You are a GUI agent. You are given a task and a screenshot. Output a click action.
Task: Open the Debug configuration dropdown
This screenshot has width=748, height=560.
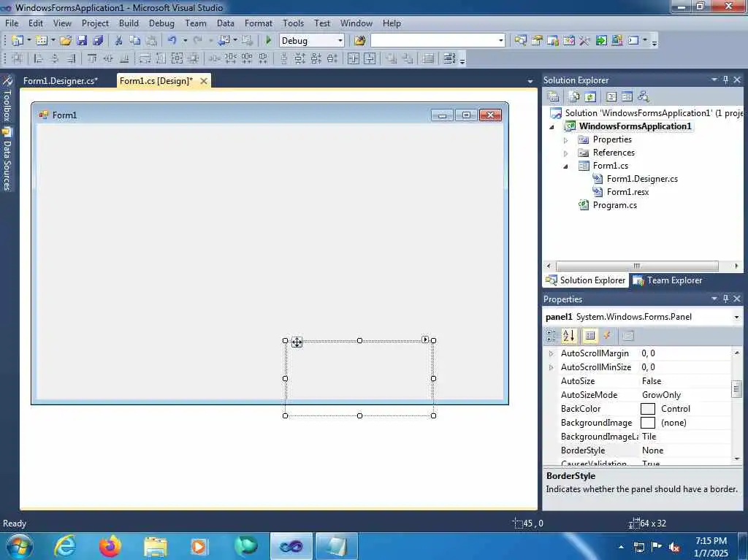[340, 41]
